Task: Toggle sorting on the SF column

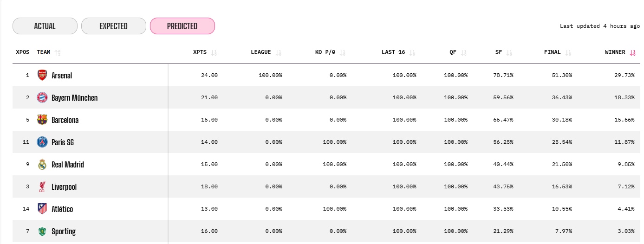Action: click(509, 52)
